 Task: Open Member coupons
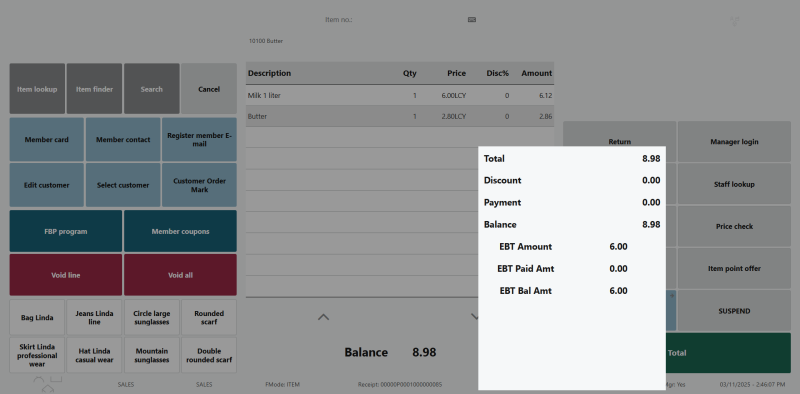(180, 231)
